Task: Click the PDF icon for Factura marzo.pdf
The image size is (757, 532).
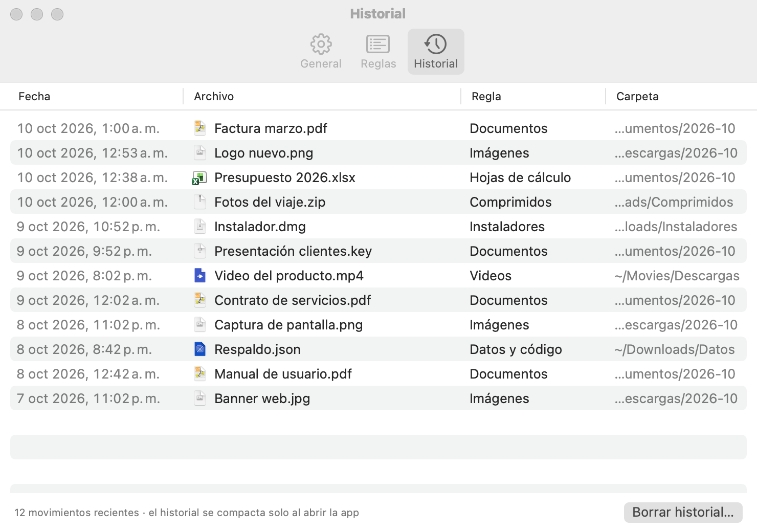Action: tap(200, 128)
